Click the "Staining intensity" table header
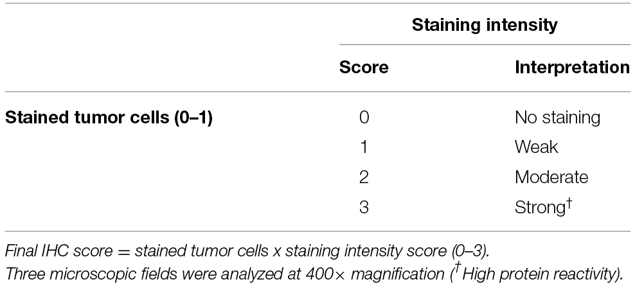644x302 pixels. pos(484,25)
